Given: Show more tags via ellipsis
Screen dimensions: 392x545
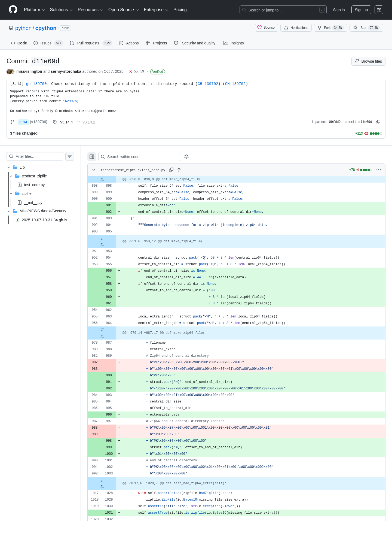Looking at the screenshot, I should pos(78,122).
